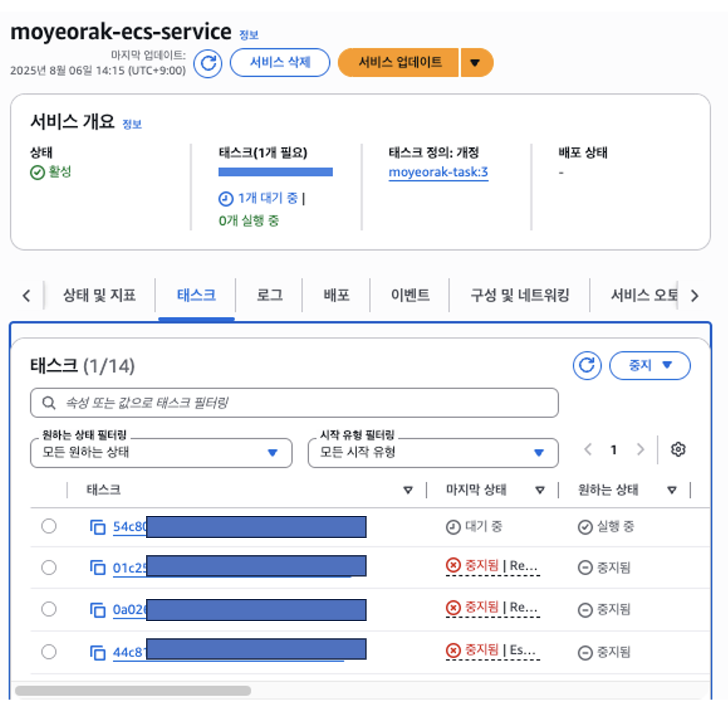Select radio button for task 0a02
Image resolution: width=728 pixels, height=706 pixels.
click(49, 609)
